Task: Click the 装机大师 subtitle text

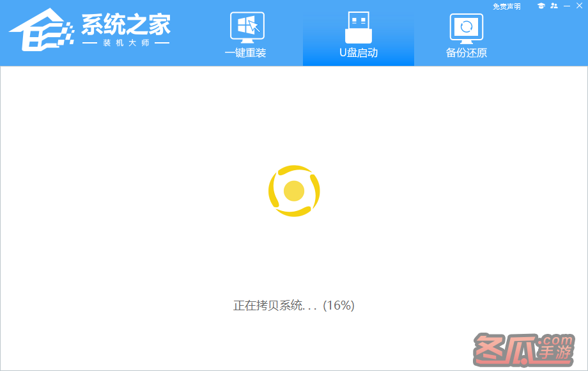Action: point(126,43)
